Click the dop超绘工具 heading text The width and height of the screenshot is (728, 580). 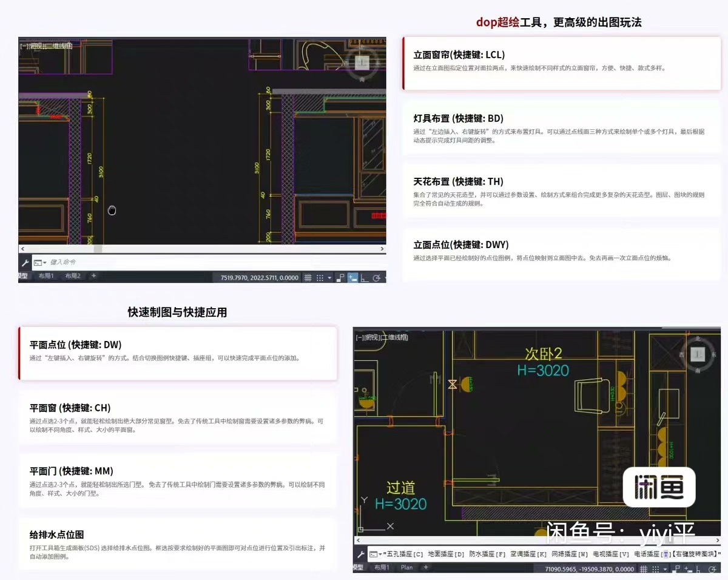point(512,22)
